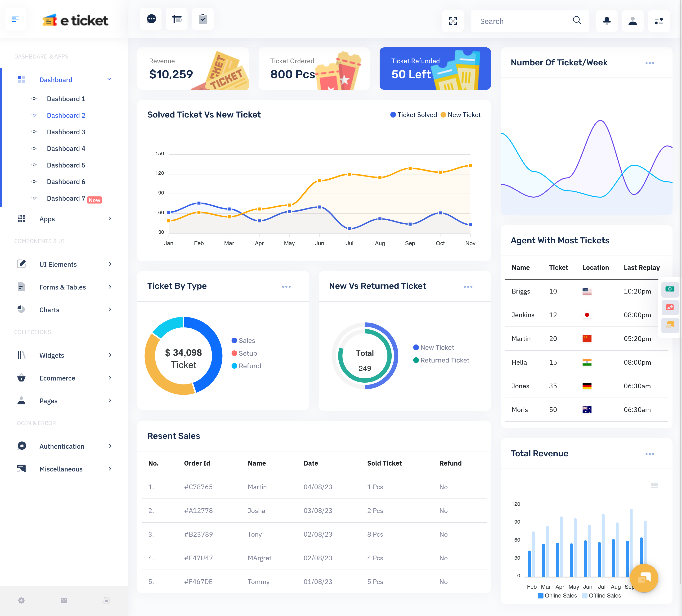Viewport: 682px width, 616px height.
Task: Click the UI Elements edit icon
Action: (x=21, y=264)
